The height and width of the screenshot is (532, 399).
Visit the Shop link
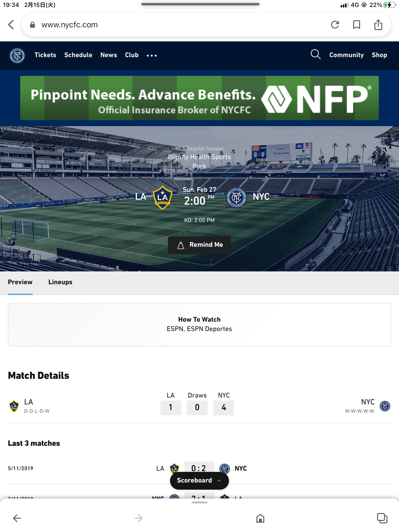point(379,55)
